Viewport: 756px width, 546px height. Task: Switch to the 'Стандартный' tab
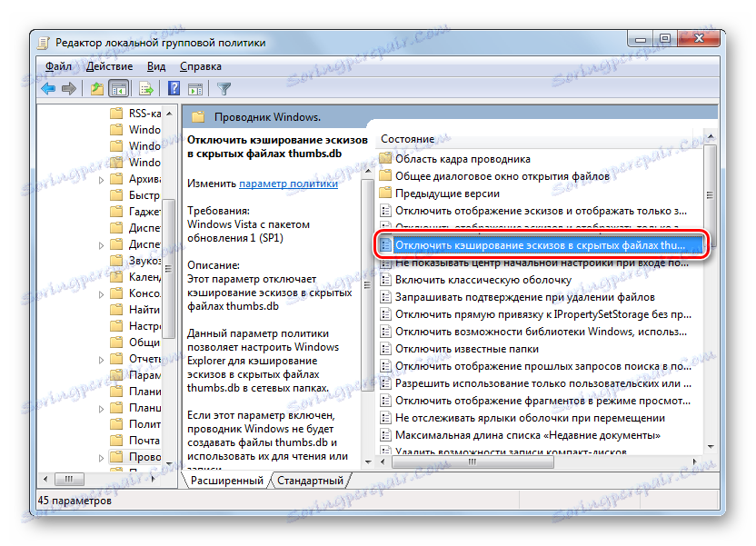coord(311,481)
